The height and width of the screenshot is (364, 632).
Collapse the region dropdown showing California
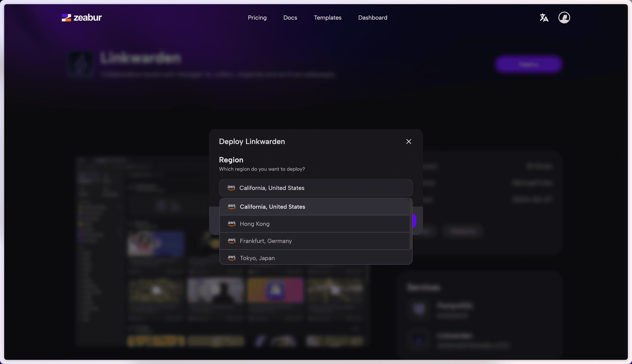316,188
